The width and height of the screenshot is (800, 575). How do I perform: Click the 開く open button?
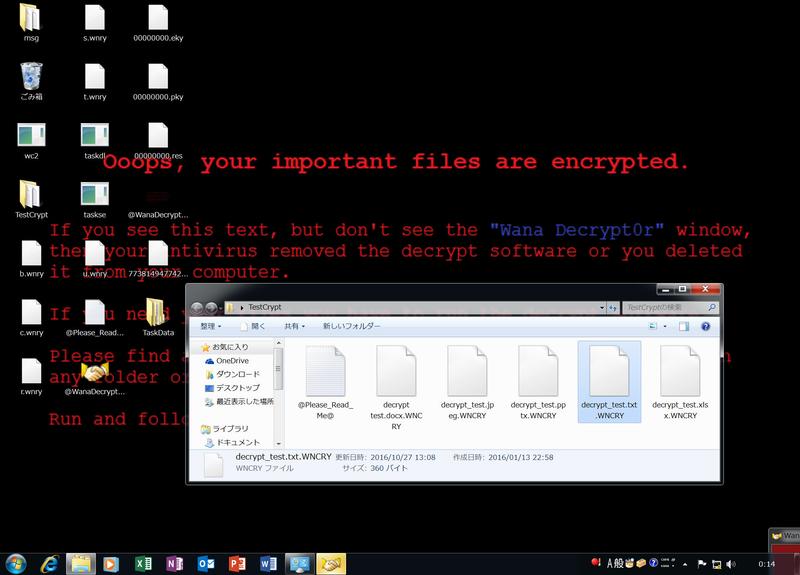[x=253, y=326]
